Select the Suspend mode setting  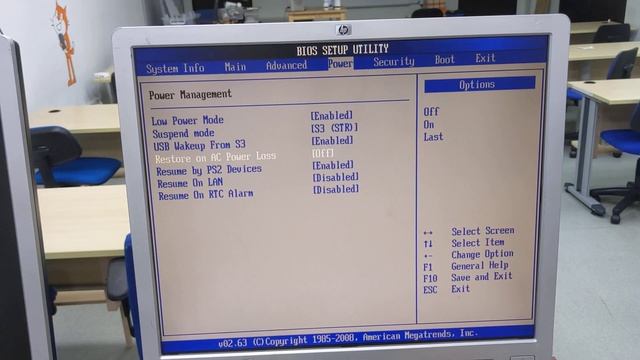[183, 133]
